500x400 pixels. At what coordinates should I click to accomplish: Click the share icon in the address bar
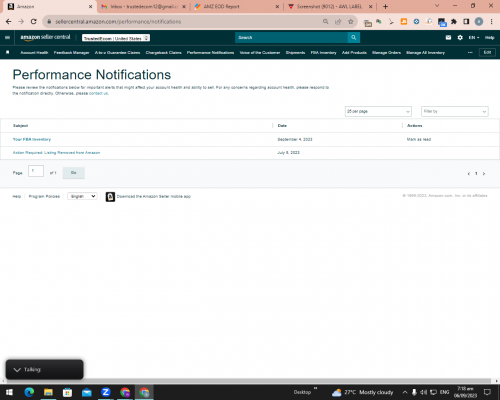338,22
